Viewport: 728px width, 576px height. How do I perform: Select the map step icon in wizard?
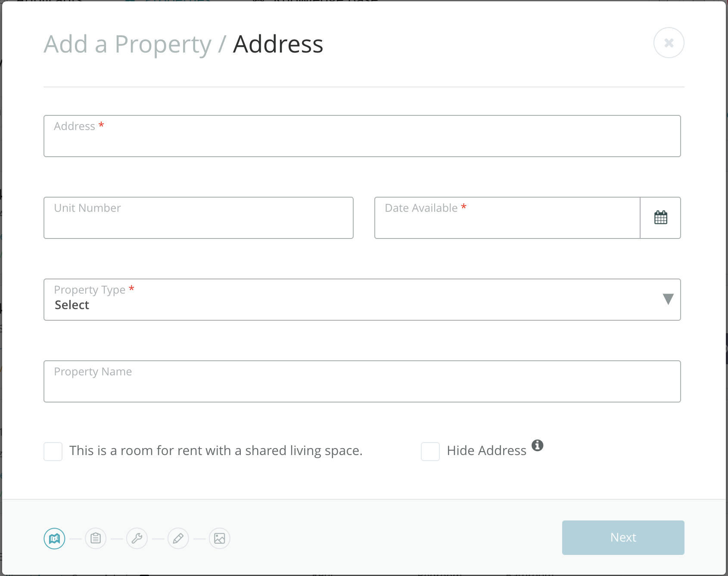[54, 538]
